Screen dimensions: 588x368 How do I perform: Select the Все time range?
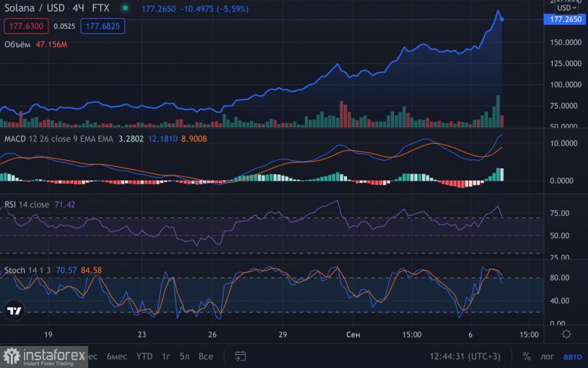206,356
